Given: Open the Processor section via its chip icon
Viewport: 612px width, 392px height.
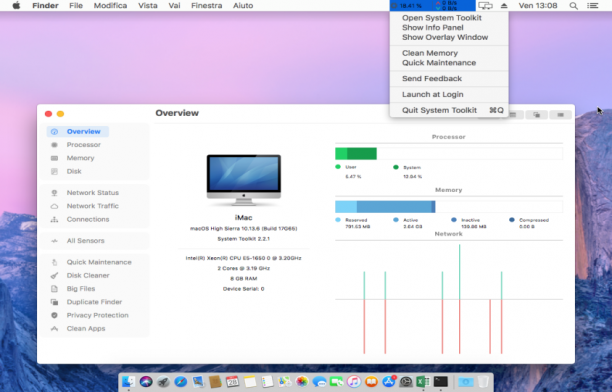Looking at the screenshot, I should [54, 145].
